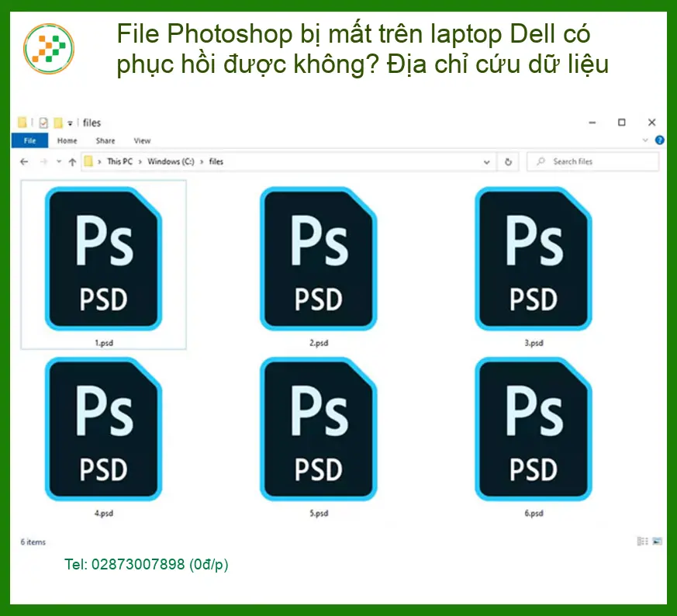Minimize the files Explorer window
Viewport: 677px width, 616px height.
click(x=592, y=123)
